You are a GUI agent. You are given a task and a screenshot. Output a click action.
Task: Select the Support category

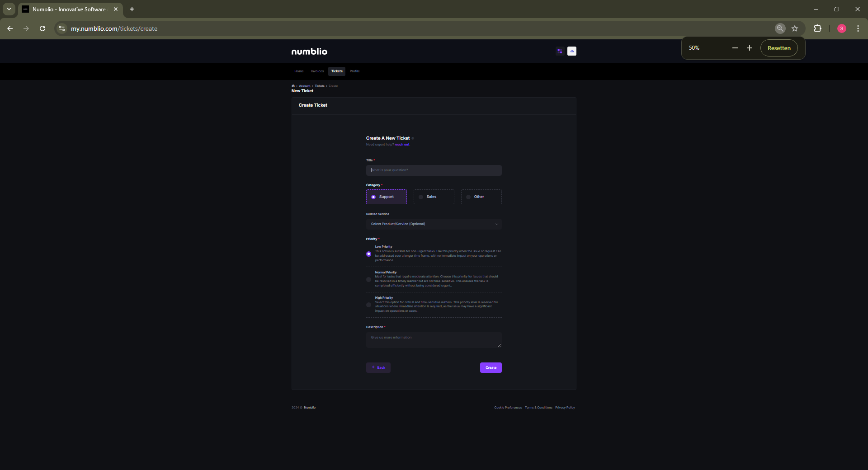[386, 197]
